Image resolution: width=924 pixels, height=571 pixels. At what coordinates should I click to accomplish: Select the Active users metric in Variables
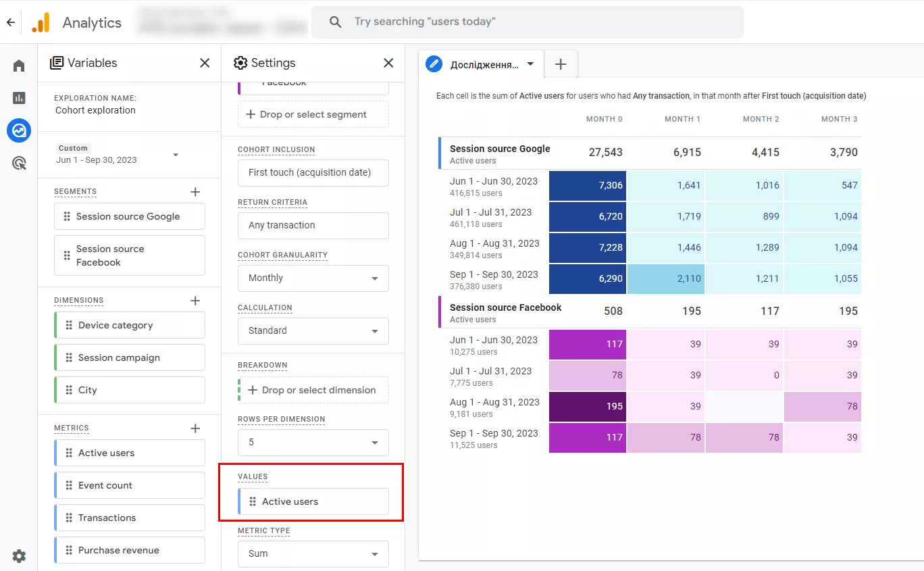pyautogui.click(x=130, y=453)
